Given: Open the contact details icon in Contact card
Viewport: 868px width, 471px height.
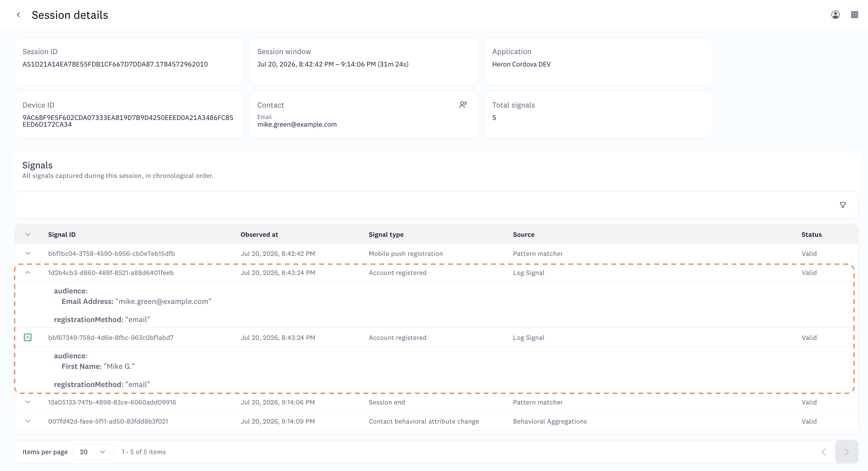Looking at the screenshot, I should (463, 105).
